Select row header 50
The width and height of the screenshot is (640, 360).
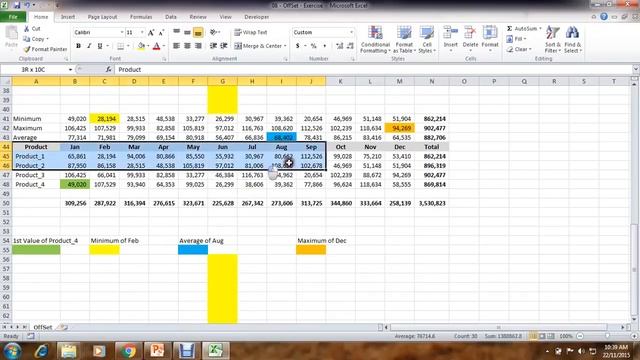pos(6,203)
